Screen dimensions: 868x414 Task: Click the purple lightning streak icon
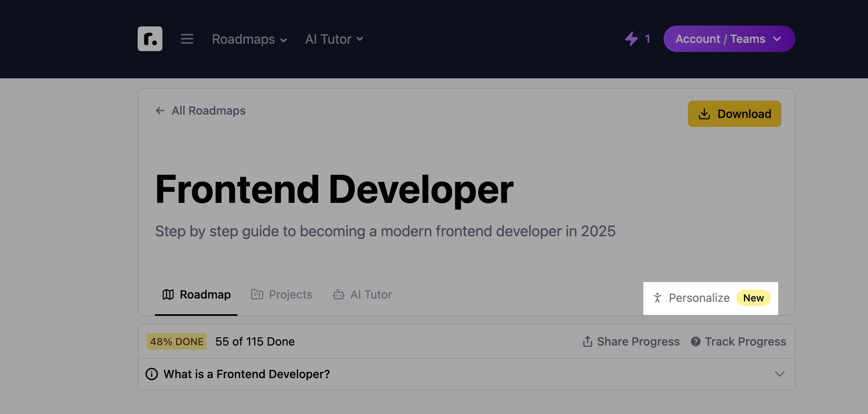631,39
